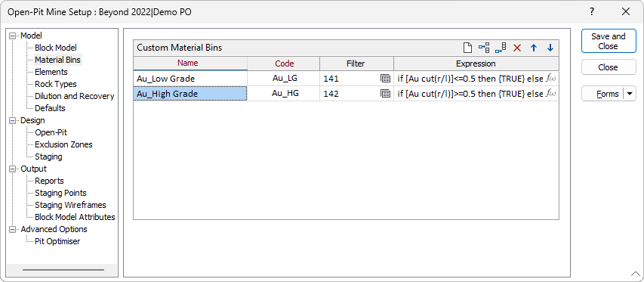Click the add rows icon
The width and height of the screenshot is (644, 282).
[x=501, y=48]
